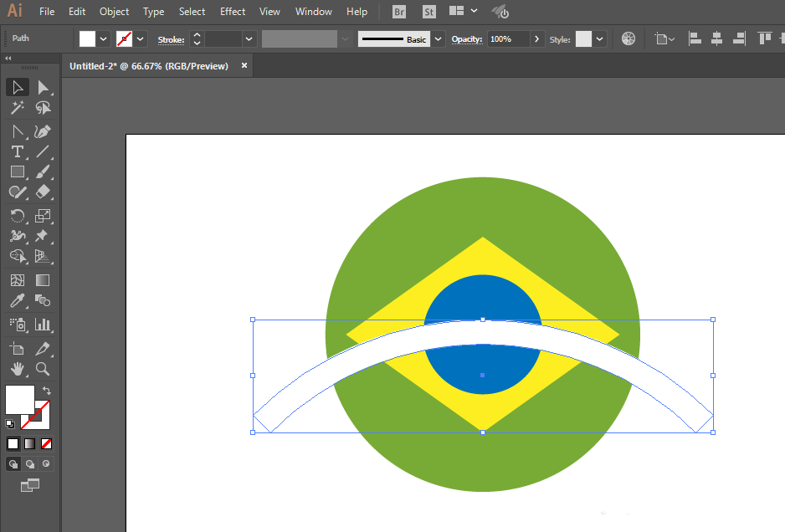This screenshot has width=785, height=532.
Task: Activate the Lasso tool
Action: pyautogui.click(x=43, y=108)
